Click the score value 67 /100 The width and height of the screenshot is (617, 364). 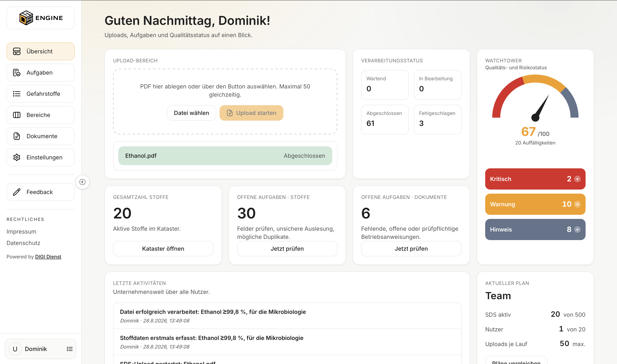coord(535,132)
